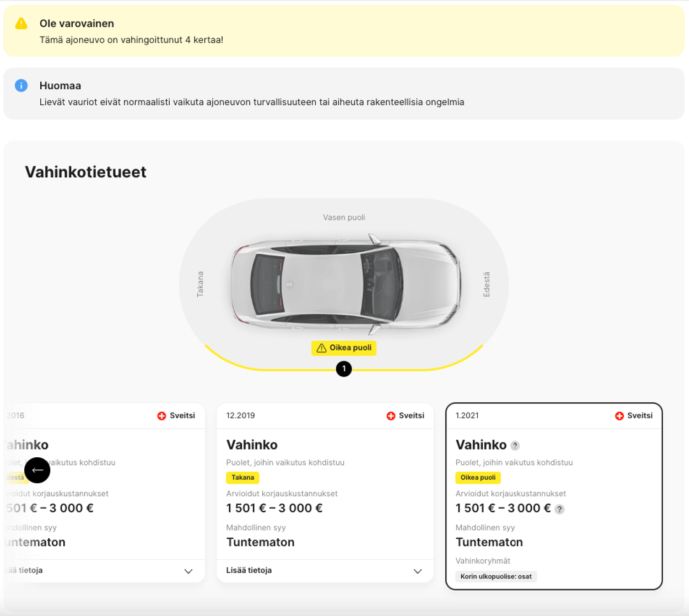Screen dimensions: 689x616
Task: Click the Lisää tietoja link on the middle card
Action: 248,570
